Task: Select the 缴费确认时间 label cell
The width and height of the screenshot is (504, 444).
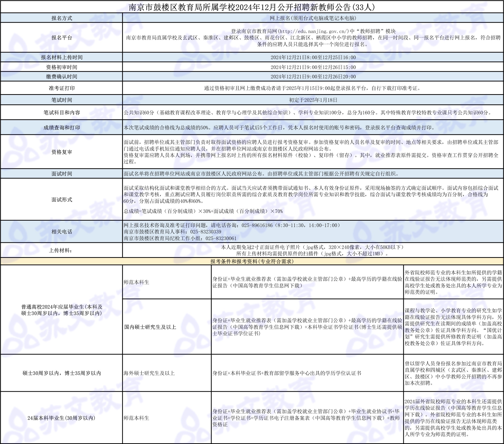Action: pos(62,76)
